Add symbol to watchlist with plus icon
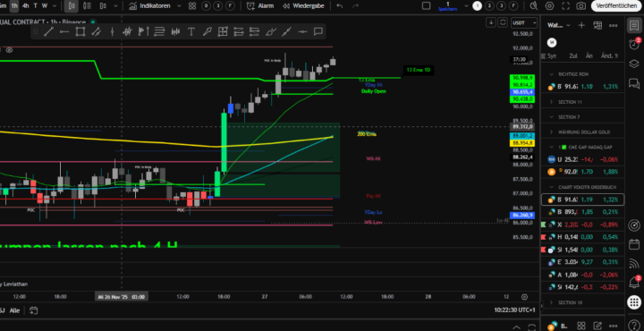The width and height of the screenshot is (644, 331). click(581, 25)
